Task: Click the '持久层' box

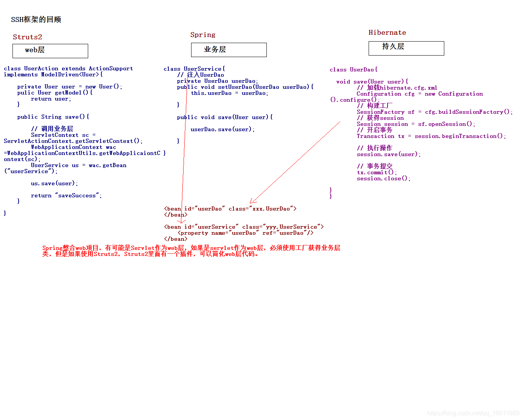Action: point(406,48)
